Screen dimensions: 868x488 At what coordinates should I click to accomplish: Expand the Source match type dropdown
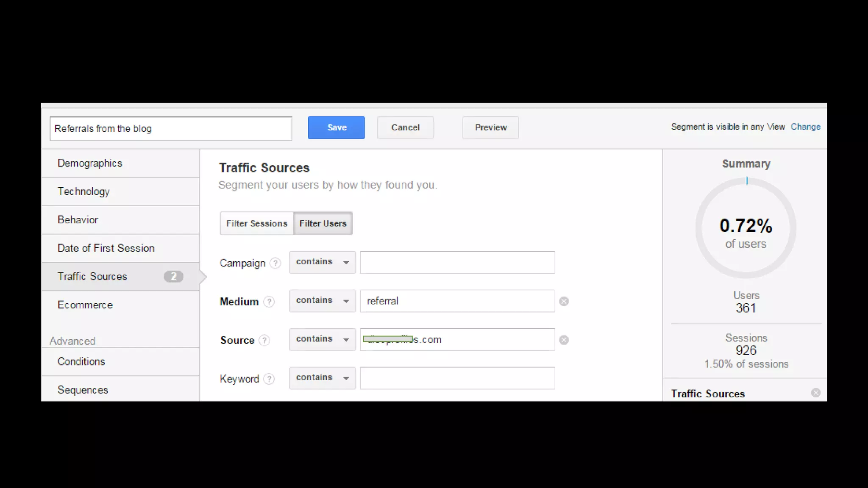click(x=322, y=339)
